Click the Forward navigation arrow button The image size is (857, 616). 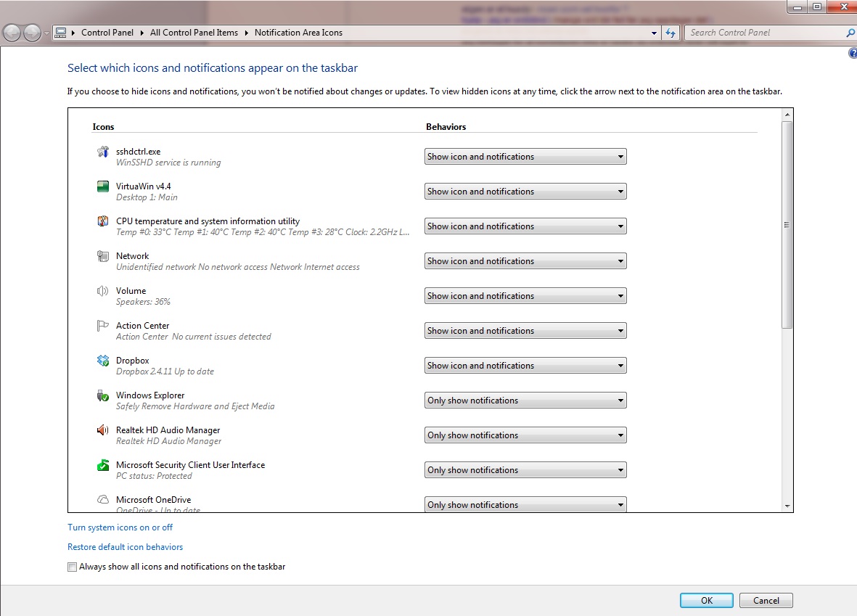(32, 33)
